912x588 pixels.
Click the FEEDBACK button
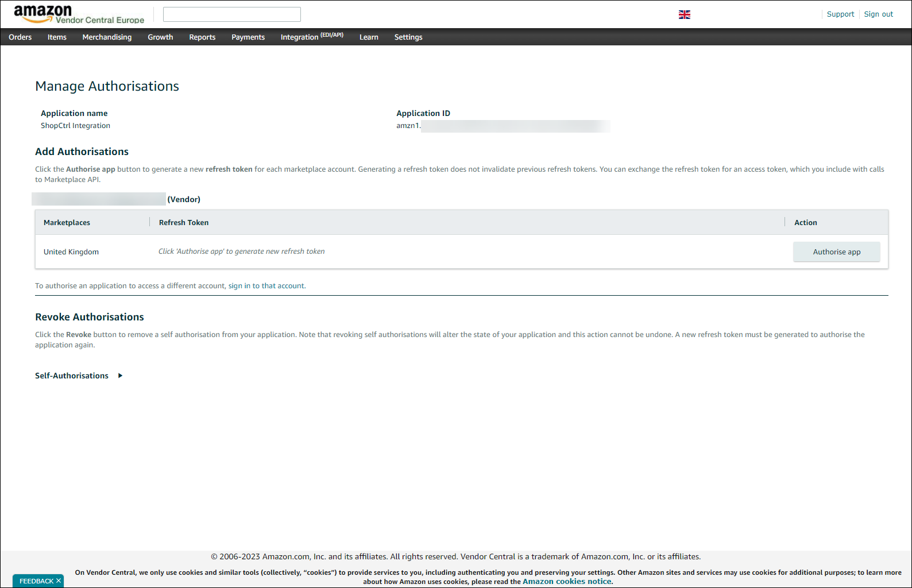38,581
